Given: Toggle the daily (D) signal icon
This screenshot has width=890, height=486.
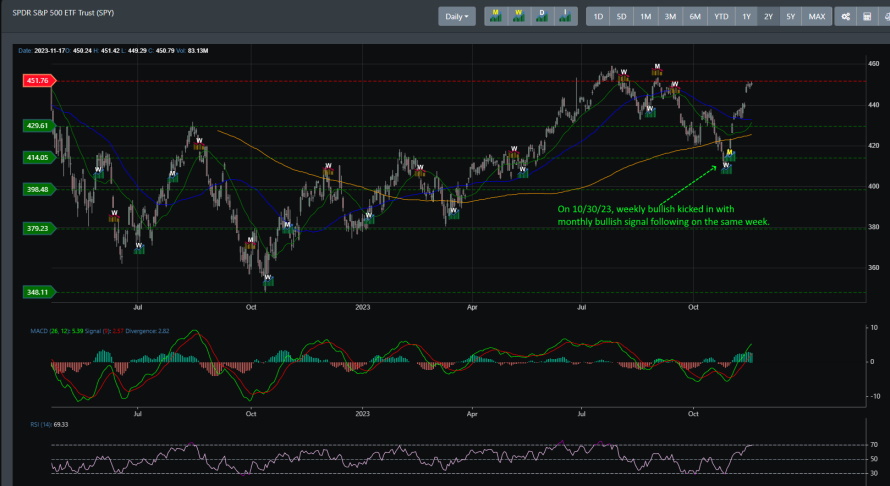Looking at the screenshot, I should 542,16.
